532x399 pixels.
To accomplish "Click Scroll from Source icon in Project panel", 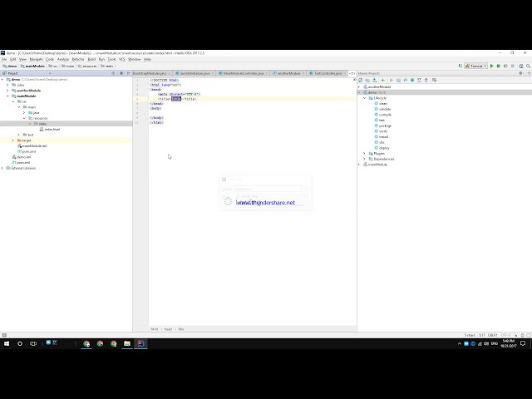I will [x=113, y=73].
